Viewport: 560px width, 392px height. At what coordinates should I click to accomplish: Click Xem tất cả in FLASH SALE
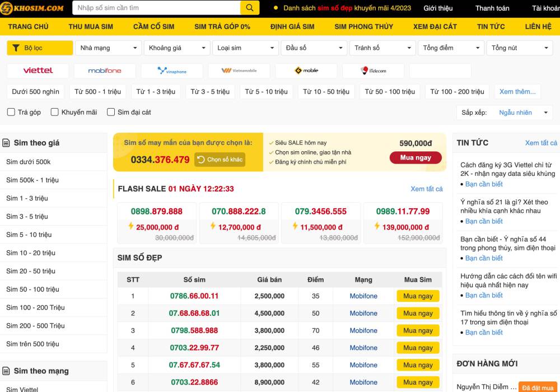point(426,189)
